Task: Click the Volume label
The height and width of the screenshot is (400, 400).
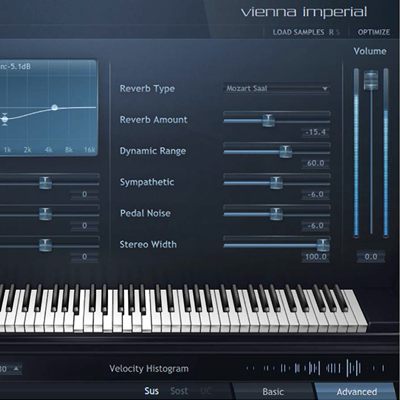Action: [x=370, y=51]
